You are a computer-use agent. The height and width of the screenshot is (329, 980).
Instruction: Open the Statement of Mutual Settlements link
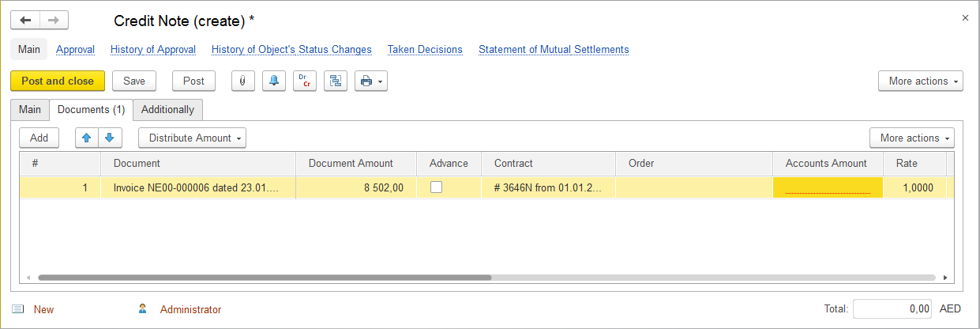(554, 49)
